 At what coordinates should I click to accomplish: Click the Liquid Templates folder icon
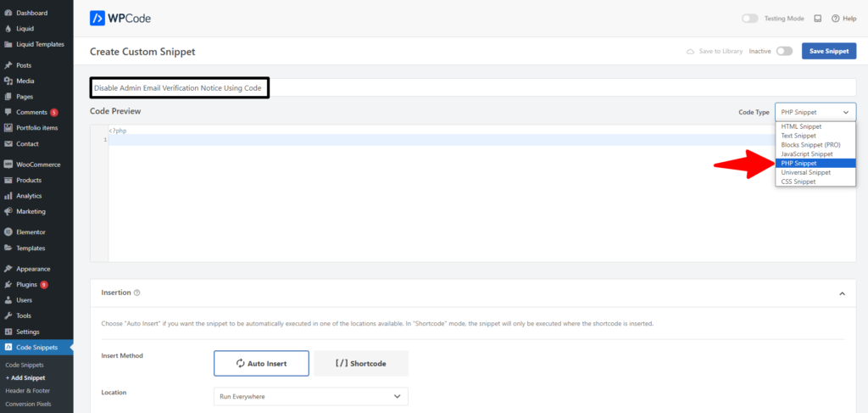point(8,44)
